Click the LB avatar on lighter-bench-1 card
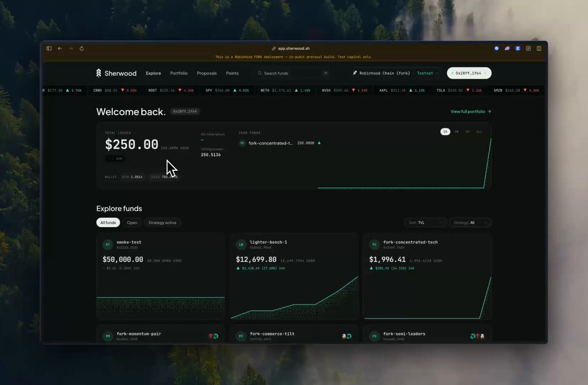 [241, 244]
